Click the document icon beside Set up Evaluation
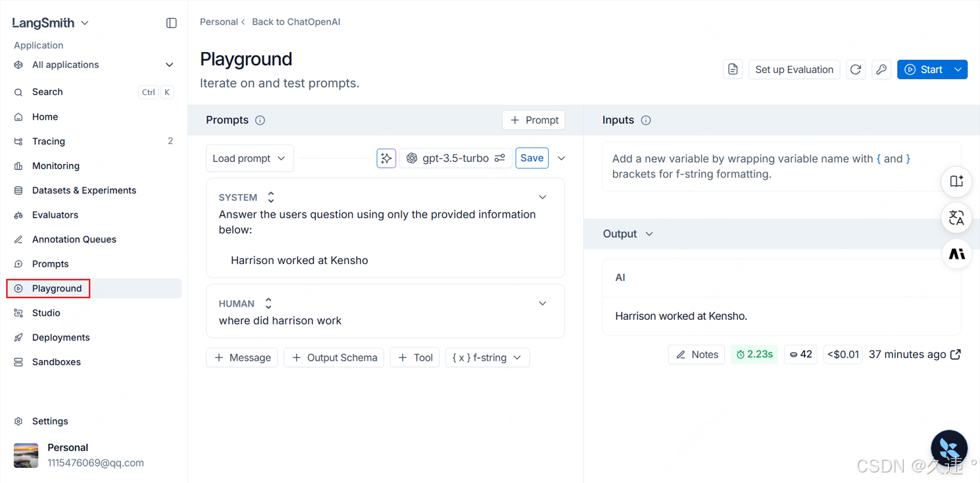Screen dimensions: 980x483 pyautogui.click(x=733, y=70)
